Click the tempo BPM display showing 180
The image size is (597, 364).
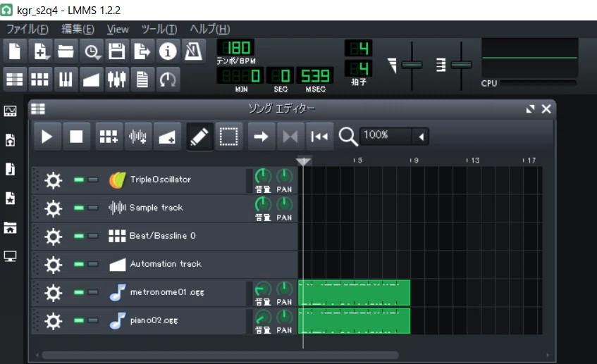[235, 48]
